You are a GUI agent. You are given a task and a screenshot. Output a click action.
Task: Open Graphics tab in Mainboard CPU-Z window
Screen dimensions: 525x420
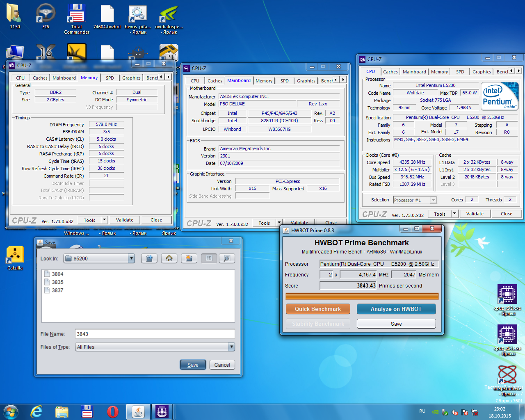click(306, 81)
